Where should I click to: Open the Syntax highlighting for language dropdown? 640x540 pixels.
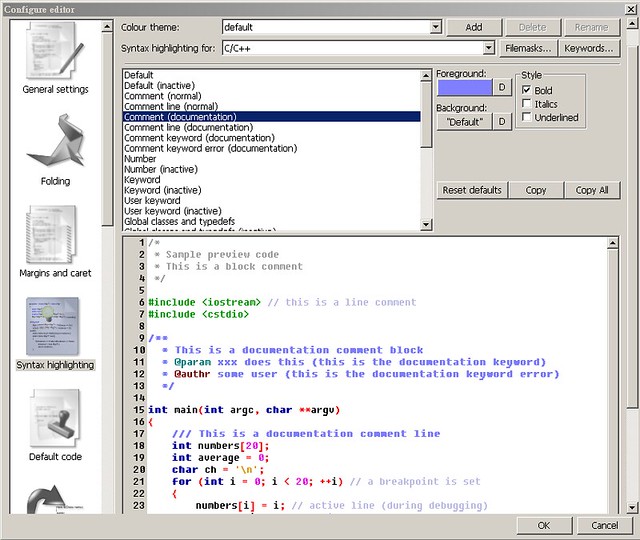point(489,48)
